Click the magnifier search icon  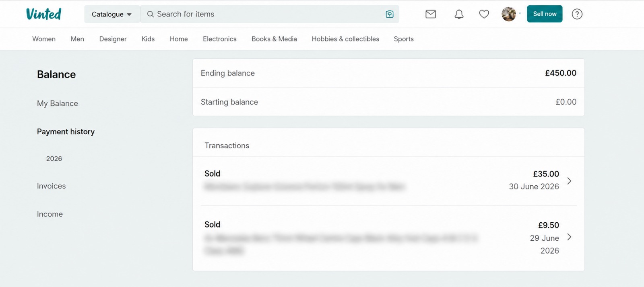tap(150, 14)
